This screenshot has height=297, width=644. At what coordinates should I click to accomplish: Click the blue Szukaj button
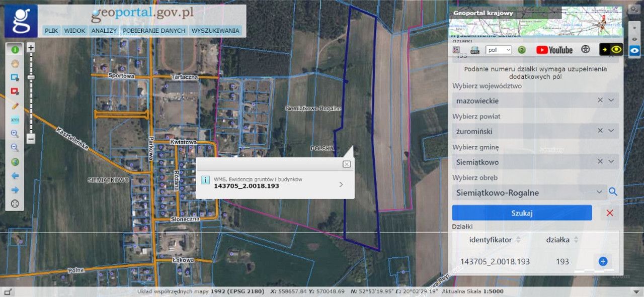pos(522,213)
